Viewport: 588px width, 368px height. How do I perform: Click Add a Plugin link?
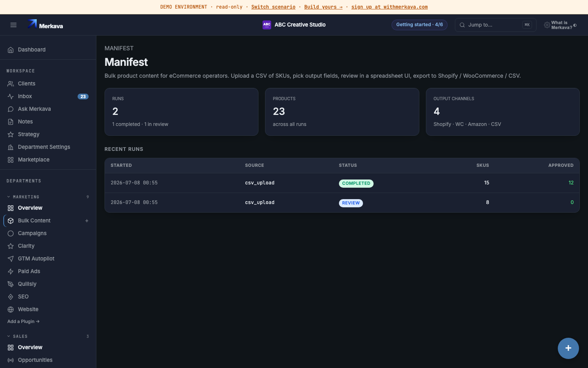coord(23,321)
